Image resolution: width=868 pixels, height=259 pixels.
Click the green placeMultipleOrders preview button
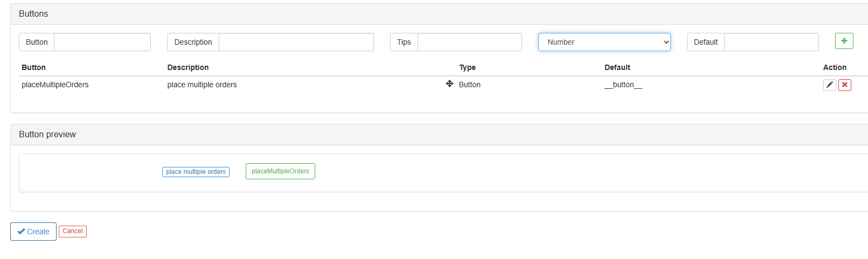[x=280, y=171]
